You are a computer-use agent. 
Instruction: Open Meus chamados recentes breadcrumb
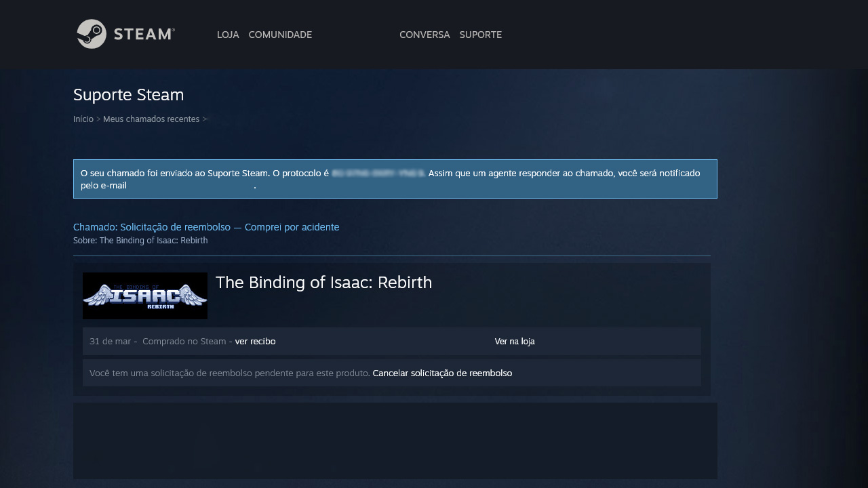coord(151,119)
